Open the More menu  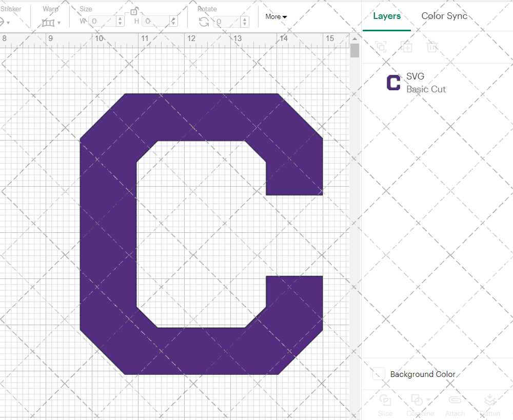pyautogui.click(x=275, y=16)
